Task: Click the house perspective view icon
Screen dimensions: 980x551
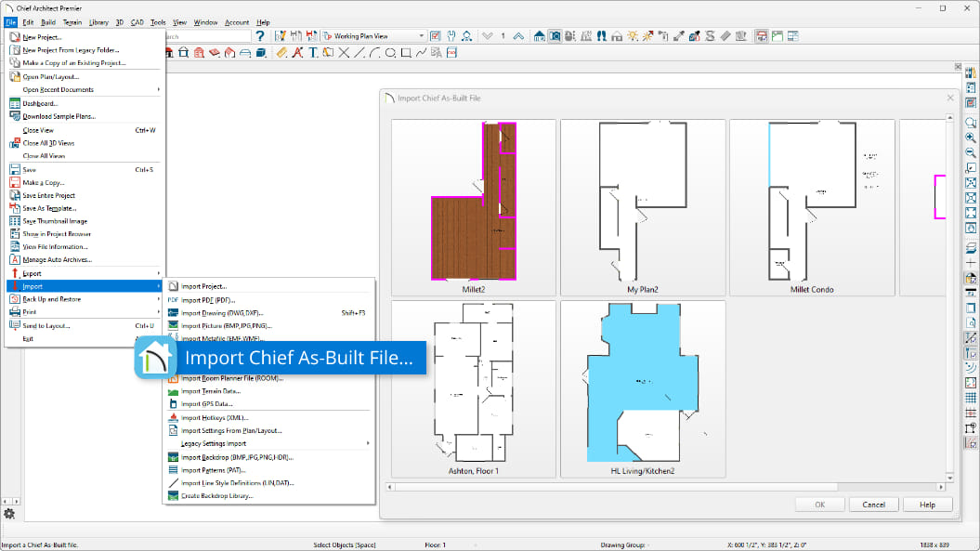Action: pos(540,36)
